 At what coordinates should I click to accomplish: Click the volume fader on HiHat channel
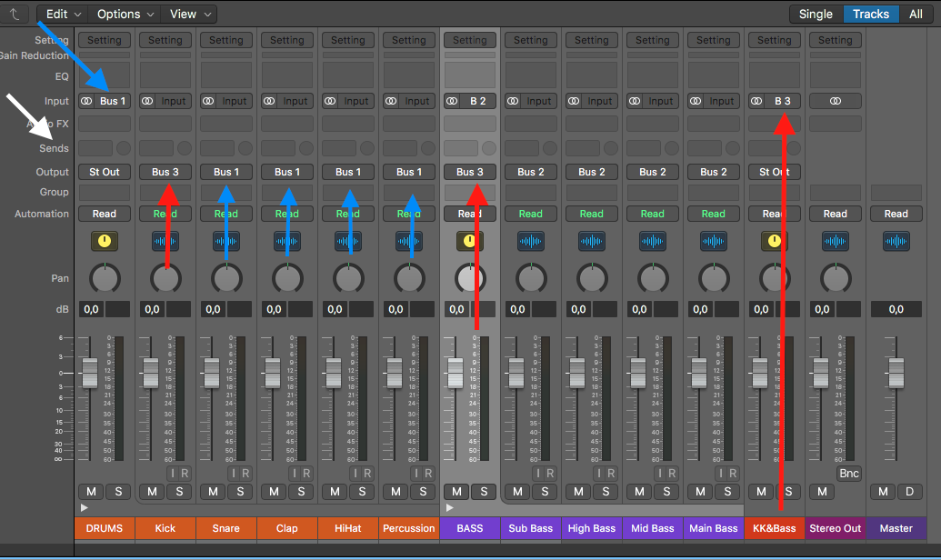(334, 371)
